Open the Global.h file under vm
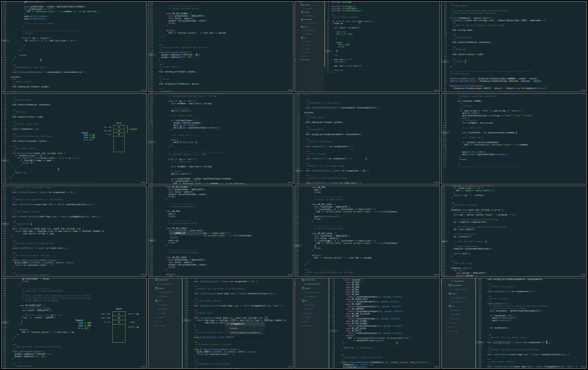Viewport: 588px width, 370px height. click(308, 49)
